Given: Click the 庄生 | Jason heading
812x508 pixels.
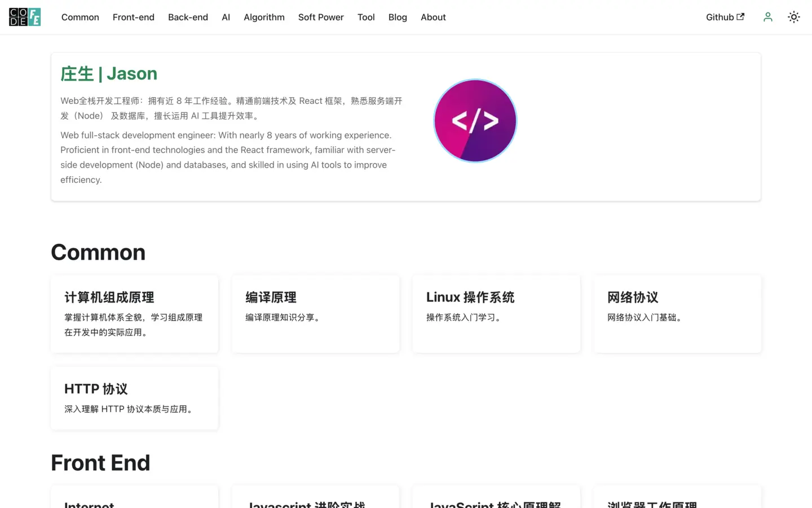Looking at the screenshot, I should point(109,73).
